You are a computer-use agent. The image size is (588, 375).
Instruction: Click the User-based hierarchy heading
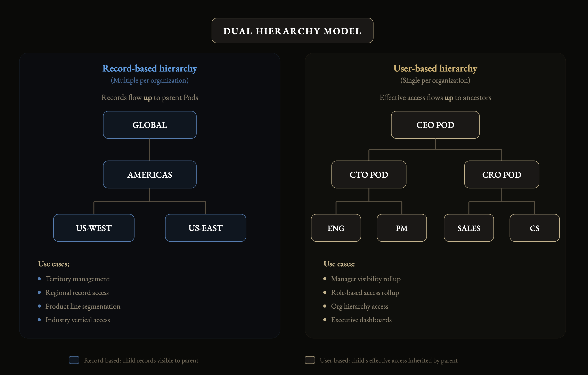435,68
